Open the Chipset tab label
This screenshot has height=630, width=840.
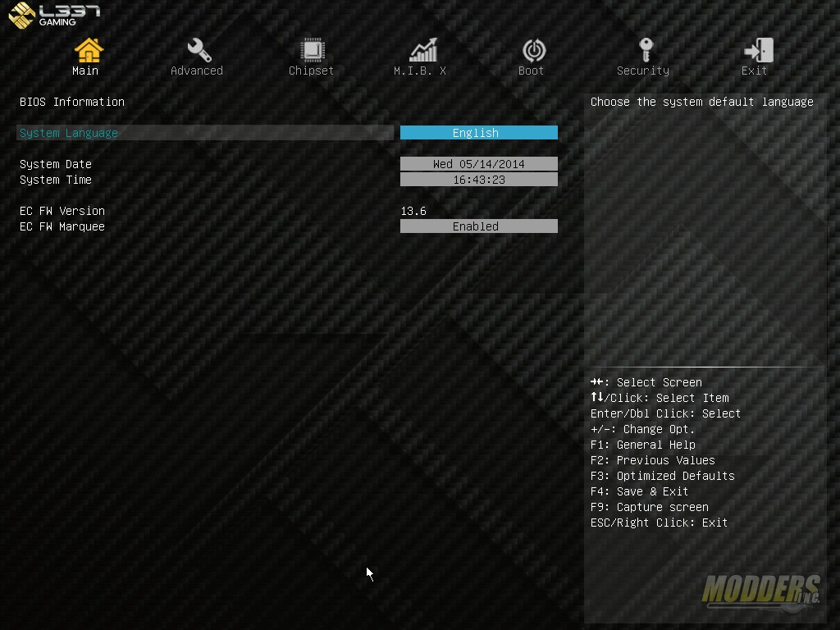(311, 71)
